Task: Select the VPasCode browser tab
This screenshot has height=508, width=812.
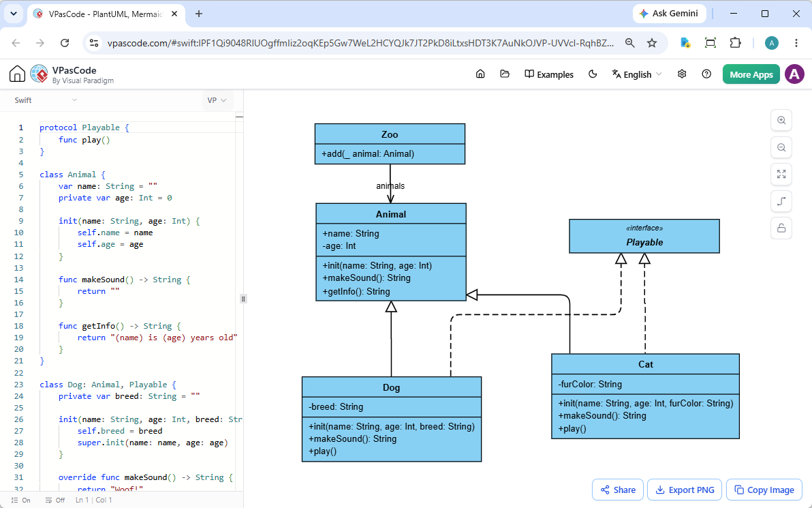Action: point(106,14)
